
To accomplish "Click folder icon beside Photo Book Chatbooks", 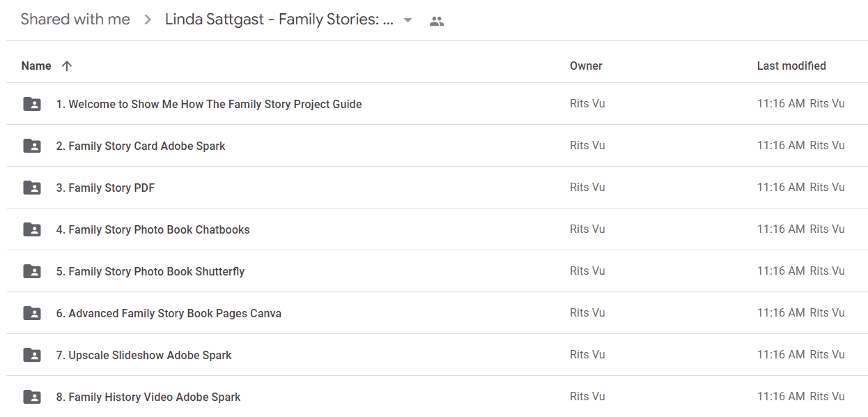I will pyautogui.click(x=32, y=229).
